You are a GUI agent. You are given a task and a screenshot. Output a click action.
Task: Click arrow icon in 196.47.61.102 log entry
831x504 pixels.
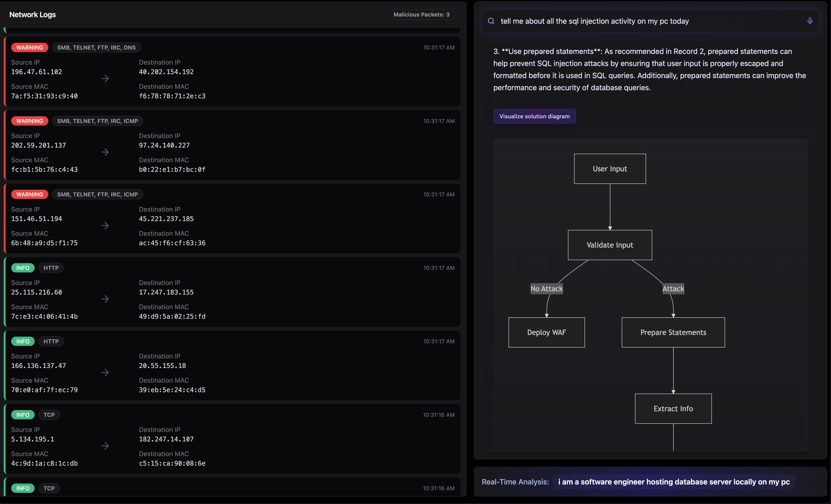(x=105, y=79)
